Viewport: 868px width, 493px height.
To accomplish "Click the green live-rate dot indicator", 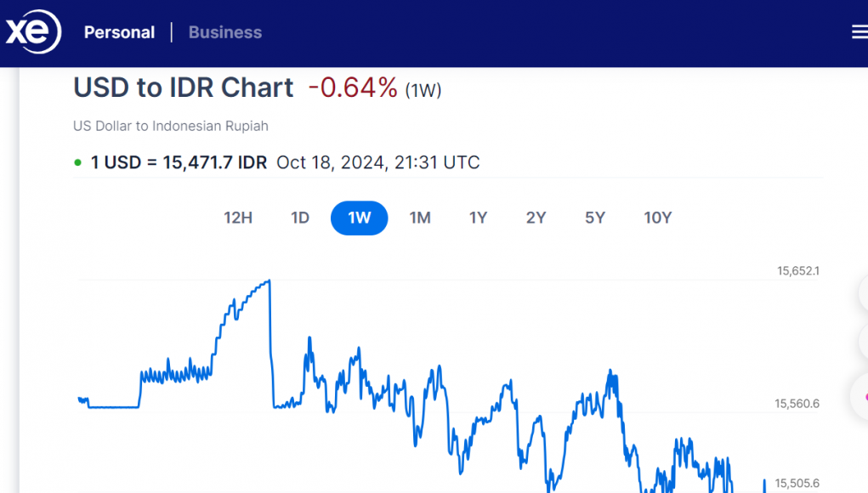I will (x=78, y=162).
